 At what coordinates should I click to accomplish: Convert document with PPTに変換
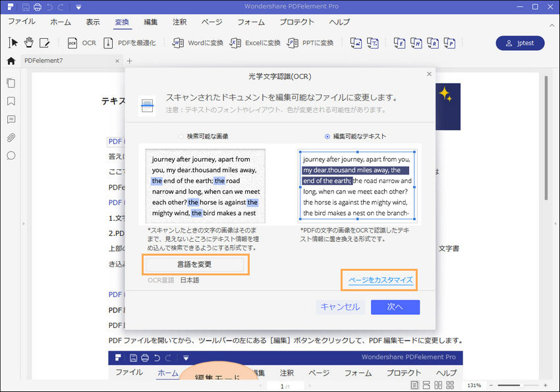(310, 43)
